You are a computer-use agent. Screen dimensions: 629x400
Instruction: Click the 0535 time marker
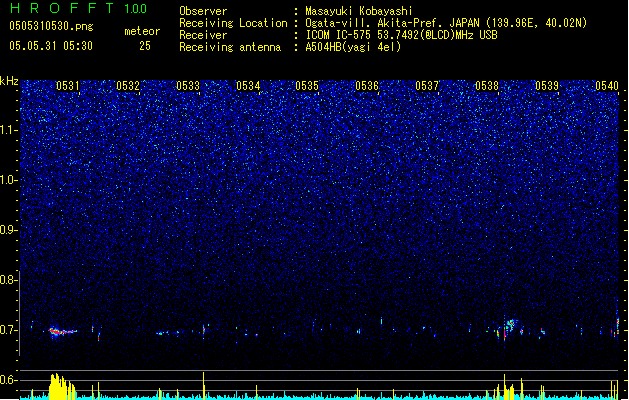pos(307,86)
